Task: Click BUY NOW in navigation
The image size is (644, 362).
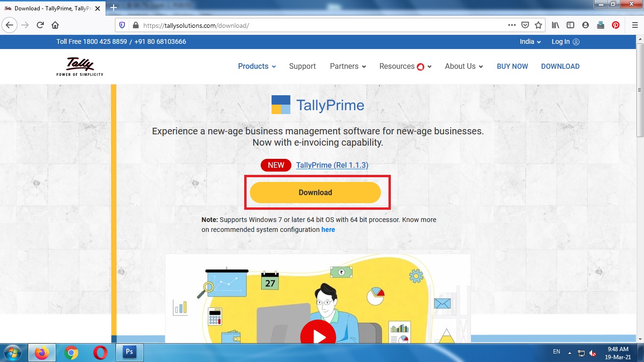Action: pos(512,66)
